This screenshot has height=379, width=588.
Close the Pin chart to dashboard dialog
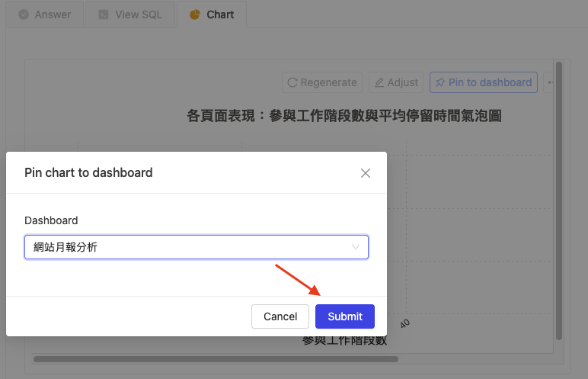[366, 173]
